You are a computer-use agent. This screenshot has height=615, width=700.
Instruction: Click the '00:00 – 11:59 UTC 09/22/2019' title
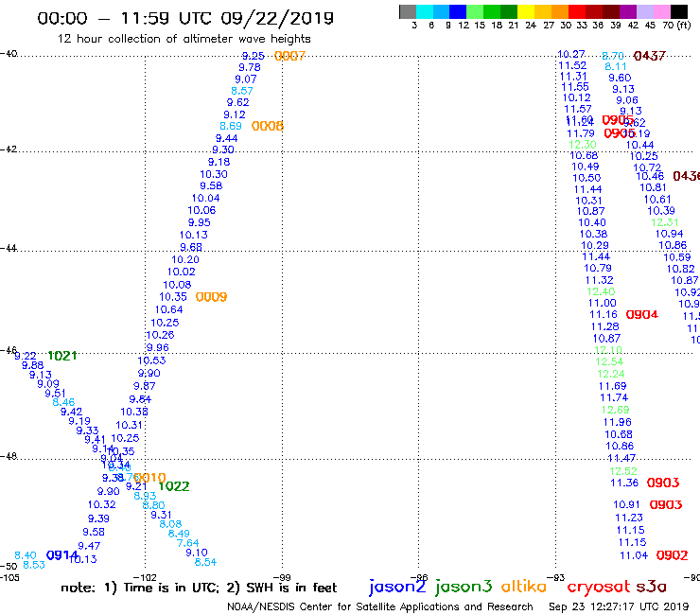coord(185,18)
